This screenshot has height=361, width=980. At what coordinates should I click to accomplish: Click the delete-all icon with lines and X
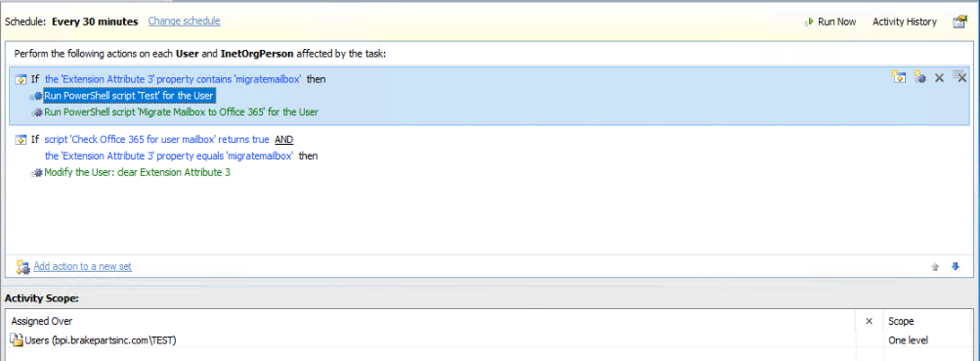[959, 77]
